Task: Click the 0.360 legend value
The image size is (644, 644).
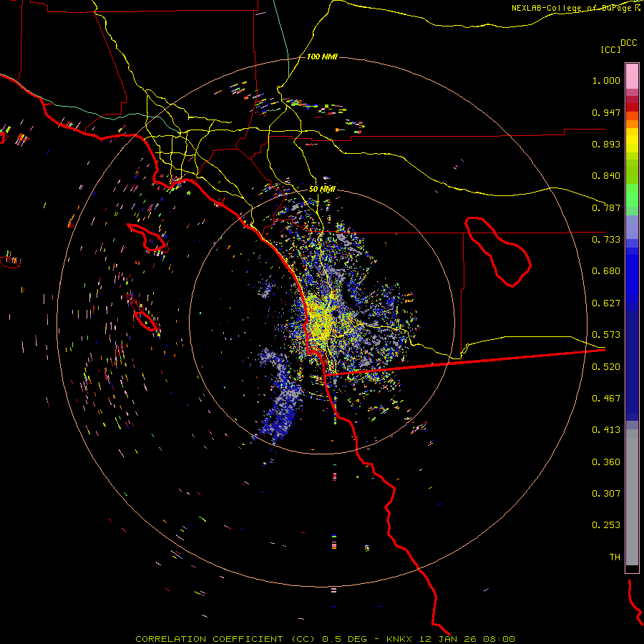Action: pyautogui.click(x=606, y=462)
